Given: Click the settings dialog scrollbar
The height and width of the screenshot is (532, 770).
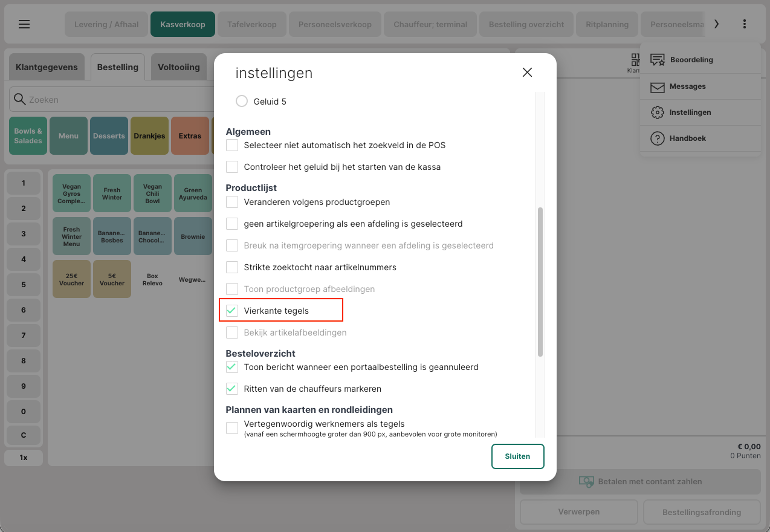Looking at the screenshot, I should pos(540,282).
